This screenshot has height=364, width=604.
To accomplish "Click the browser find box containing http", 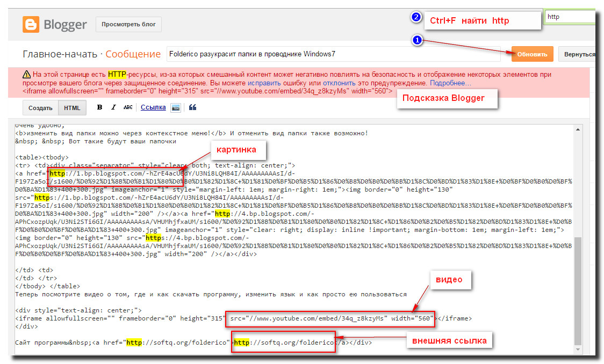I will (570, 17).
